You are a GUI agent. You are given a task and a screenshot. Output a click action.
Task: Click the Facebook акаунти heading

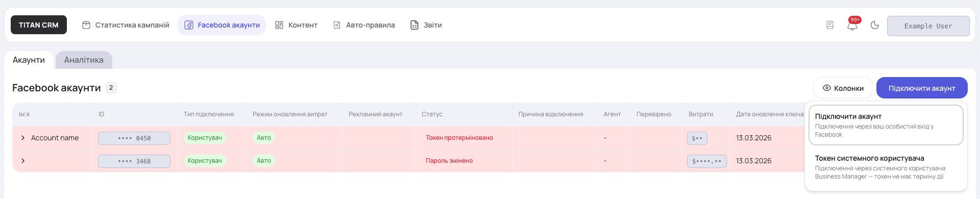(57, 88)
